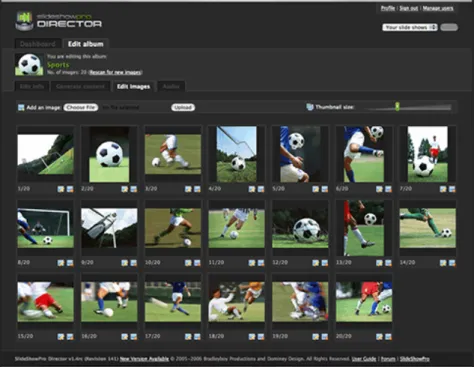The width and height of the screenshot is (474, 367).
Task: Select image thumbnail 18/20
Action: tap(237, 302)
